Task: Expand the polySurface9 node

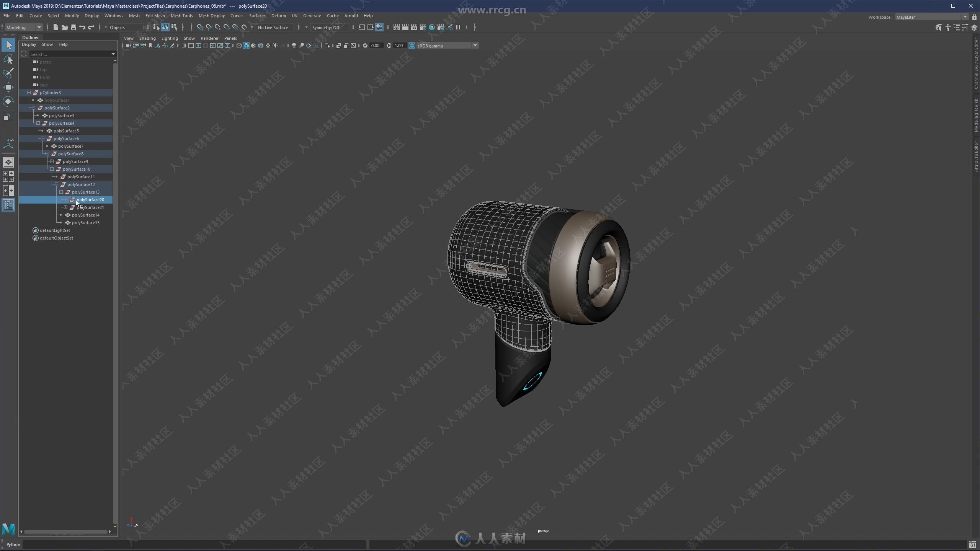Action: pos(52,161)
